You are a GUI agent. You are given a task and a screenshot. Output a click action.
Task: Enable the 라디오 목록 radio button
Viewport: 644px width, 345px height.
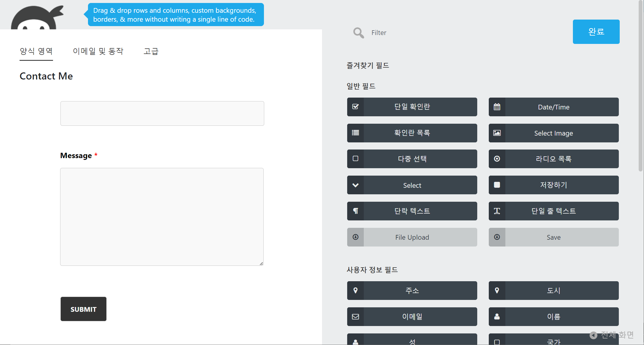click(553, 159)
